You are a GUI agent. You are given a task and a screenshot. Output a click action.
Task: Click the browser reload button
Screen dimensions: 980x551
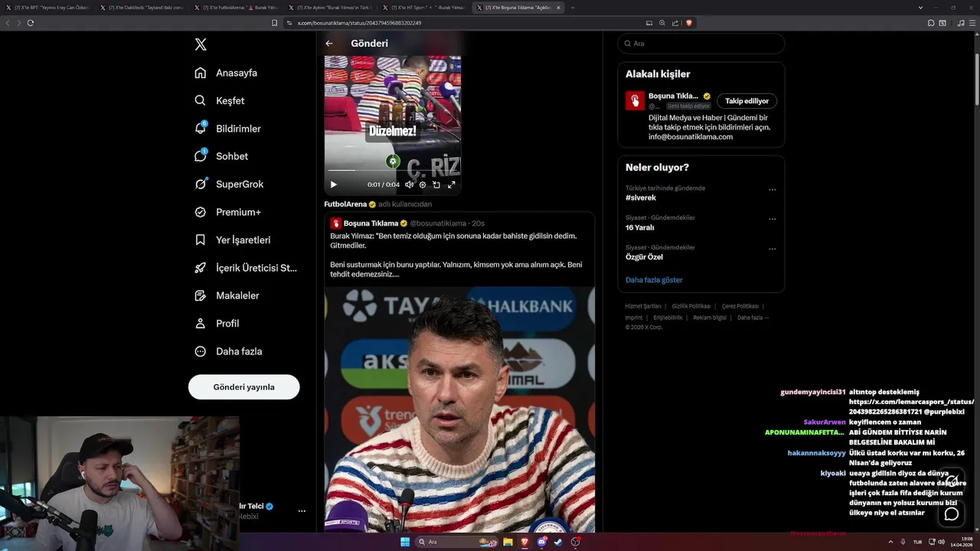[x=31, y=23]
